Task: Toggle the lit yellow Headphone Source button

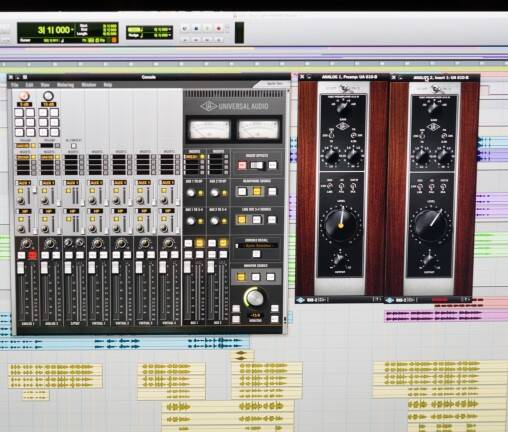Action: point(257,191)
